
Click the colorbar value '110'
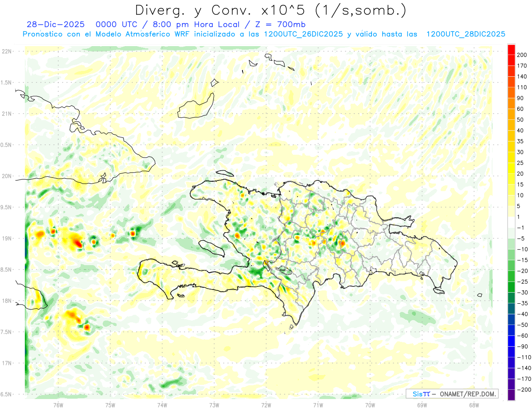522,87
